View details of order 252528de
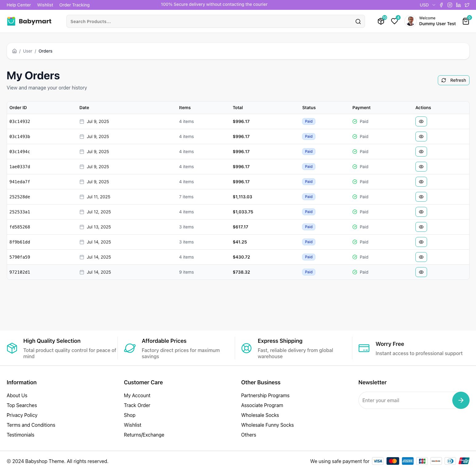476x471 pixels. click(421, 197)
